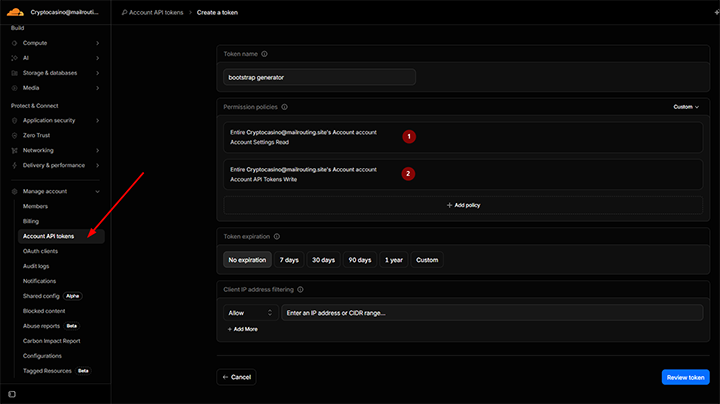Screen dimensions: 720x404
Task: Open the account name switcher
Action: click(x=64, y=12)
